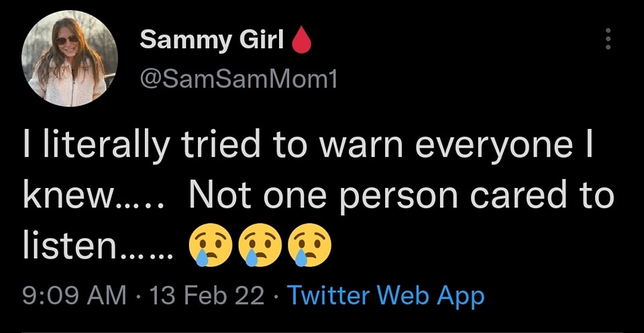Click the 9:09 AM timestamp
The image size is (644, 333).
click(x=73, y=295)
